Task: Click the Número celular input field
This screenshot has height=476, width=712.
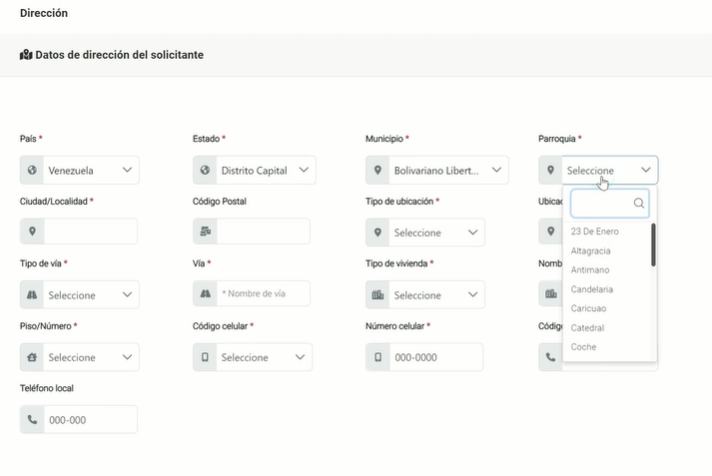Action: click(435, 357)
